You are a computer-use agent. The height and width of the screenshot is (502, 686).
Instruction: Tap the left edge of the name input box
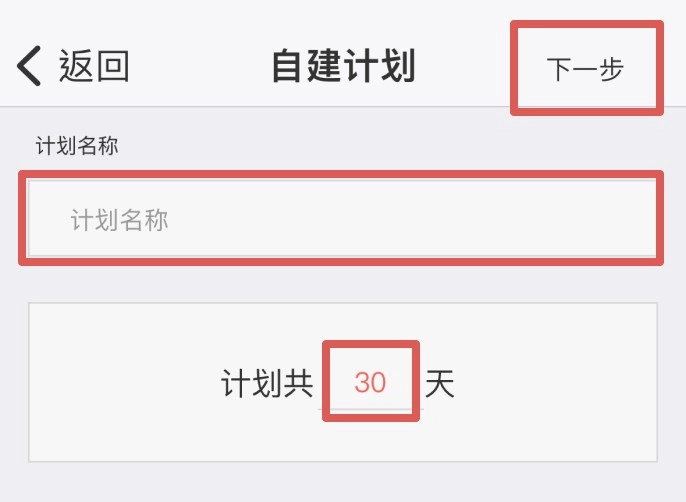tap(42, 219)
